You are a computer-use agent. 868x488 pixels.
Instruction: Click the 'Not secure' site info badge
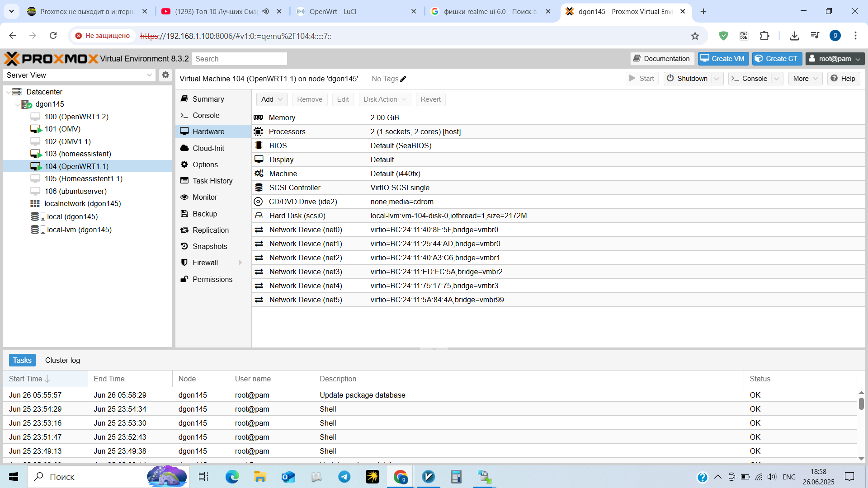103,36
